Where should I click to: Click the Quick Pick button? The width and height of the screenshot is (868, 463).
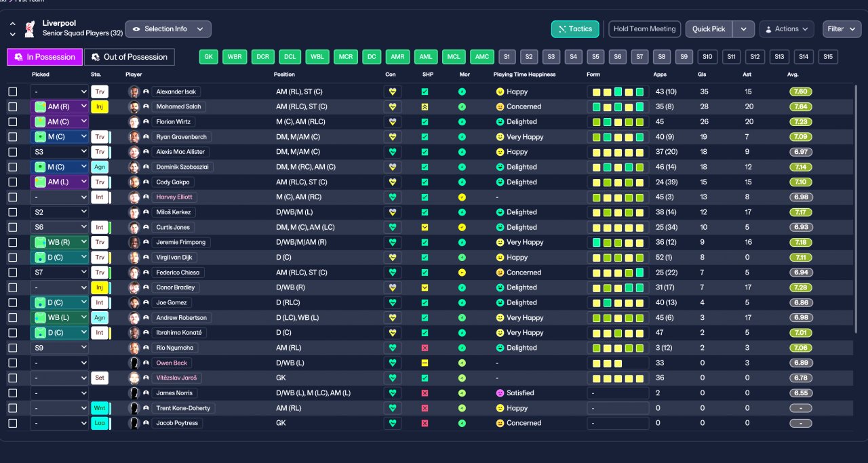coord(709,29)
